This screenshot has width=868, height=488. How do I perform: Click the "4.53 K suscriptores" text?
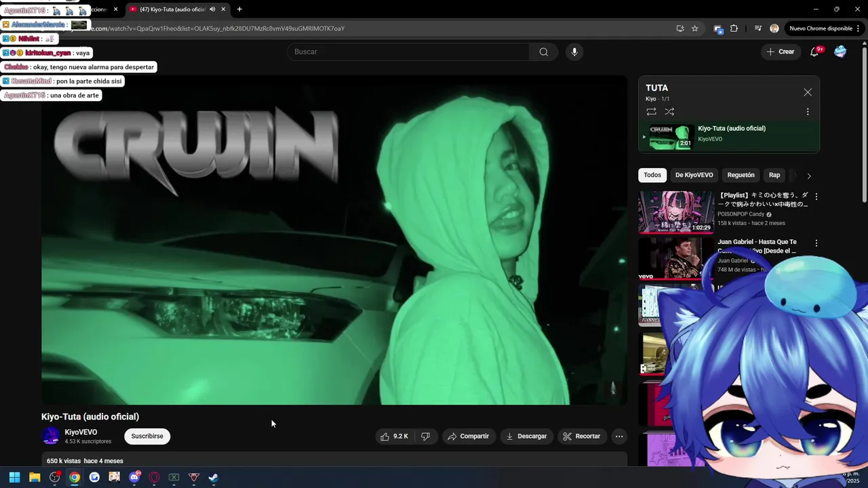click(88, 442)
